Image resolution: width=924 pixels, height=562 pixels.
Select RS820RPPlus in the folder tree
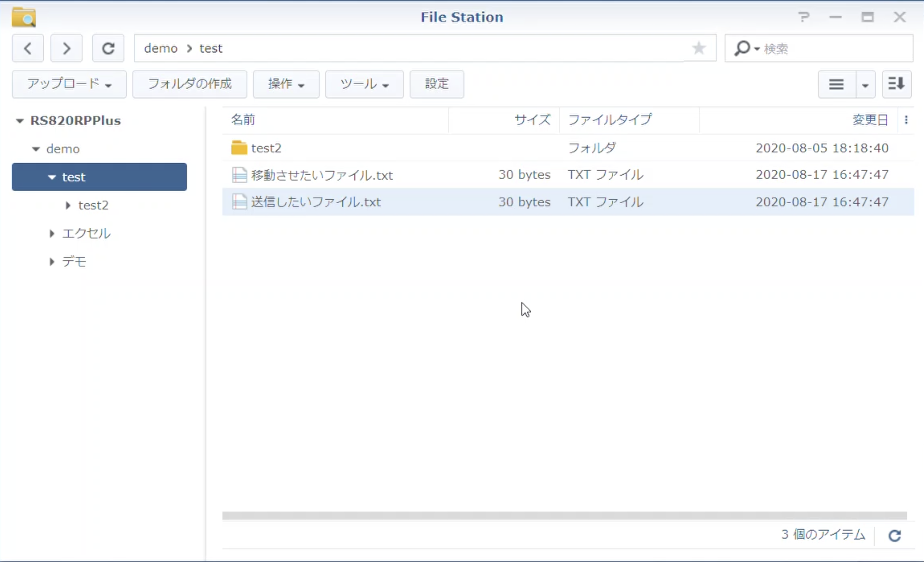tap(75, 121)
